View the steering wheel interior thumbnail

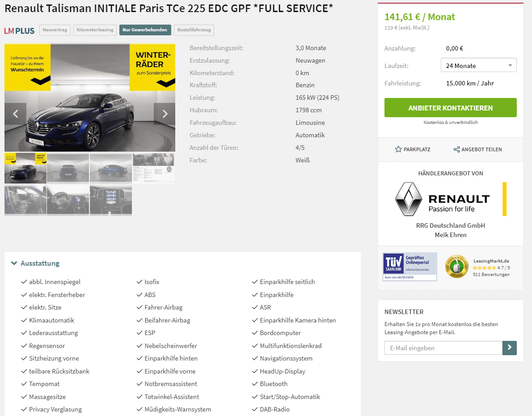coord(68,200)
